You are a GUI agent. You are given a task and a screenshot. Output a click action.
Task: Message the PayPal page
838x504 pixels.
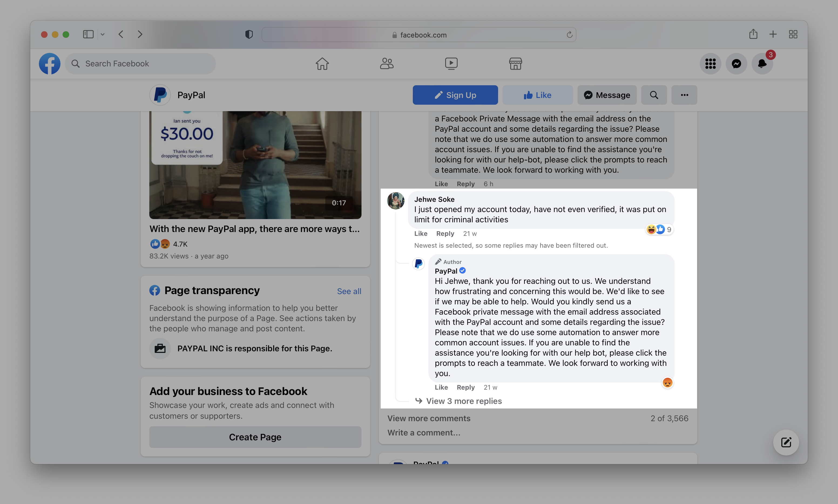pyautogui.click(x=607, y=95)
